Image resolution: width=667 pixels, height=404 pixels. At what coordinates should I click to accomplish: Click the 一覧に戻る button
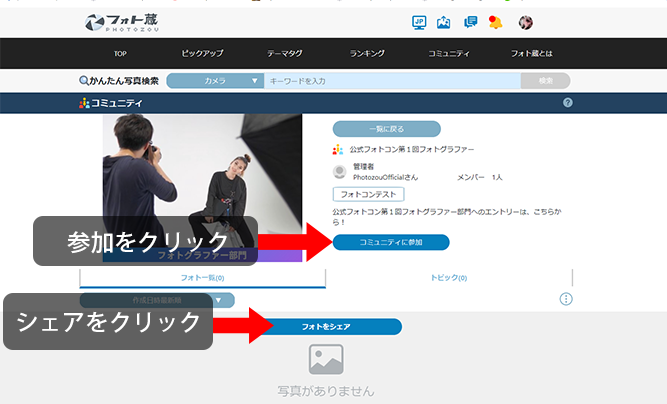point(387,129)
